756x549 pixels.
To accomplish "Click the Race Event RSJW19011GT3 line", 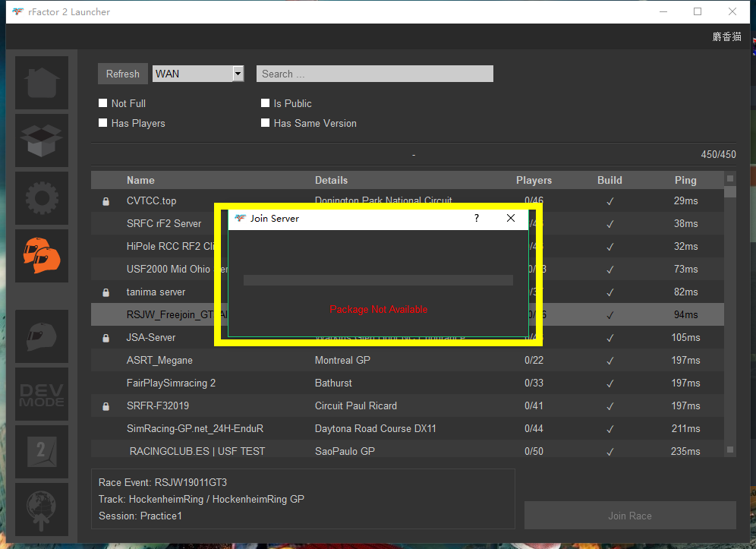I will tap(162, 482).
